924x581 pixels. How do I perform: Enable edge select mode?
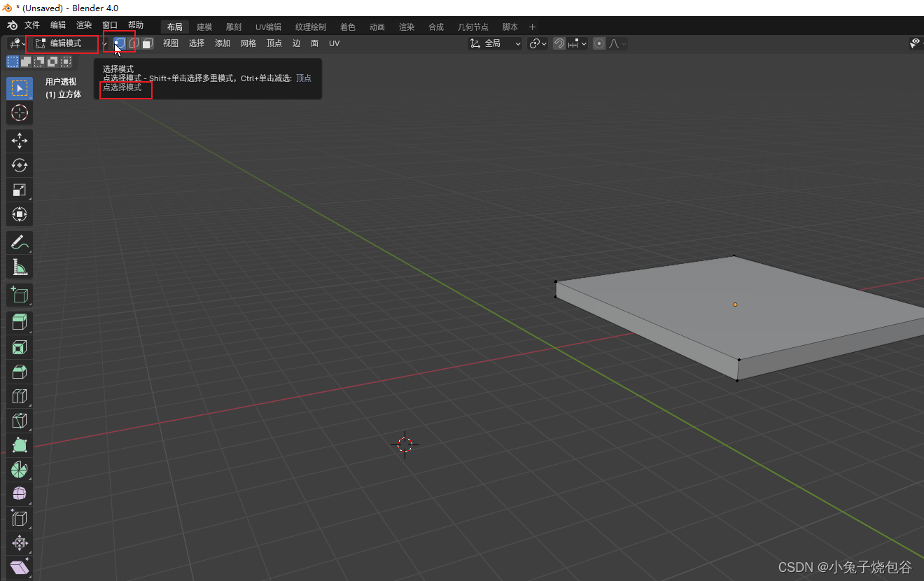134,43
